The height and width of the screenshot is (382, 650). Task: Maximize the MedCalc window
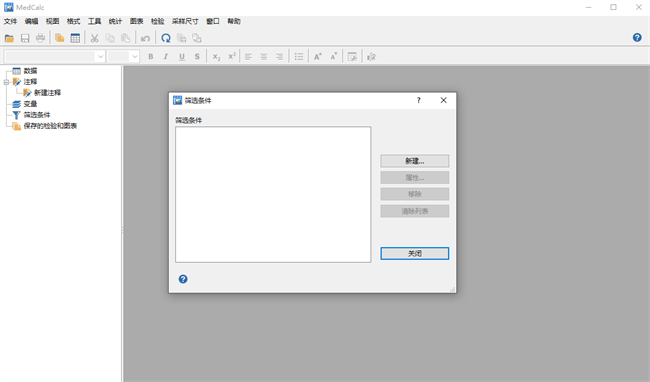point(614,7)
